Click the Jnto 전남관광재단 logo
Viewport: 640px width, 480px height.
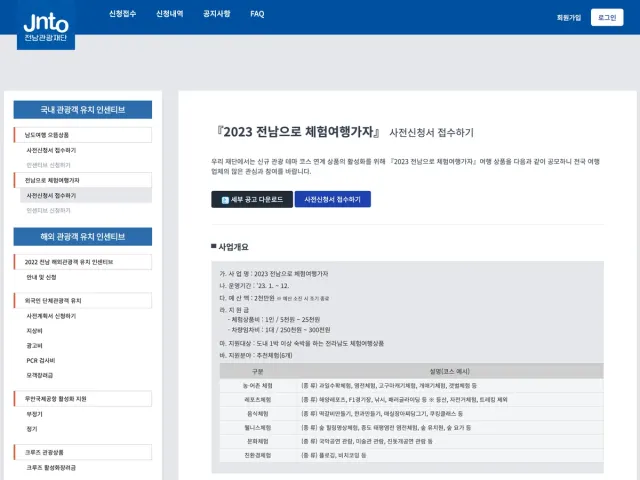(x=46, y=27)
